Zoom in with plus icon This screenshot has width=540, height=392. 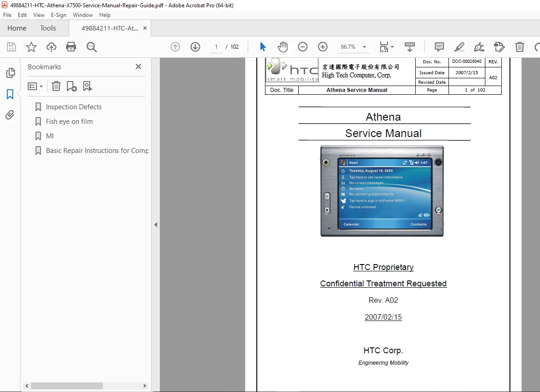tap(323, 47)
